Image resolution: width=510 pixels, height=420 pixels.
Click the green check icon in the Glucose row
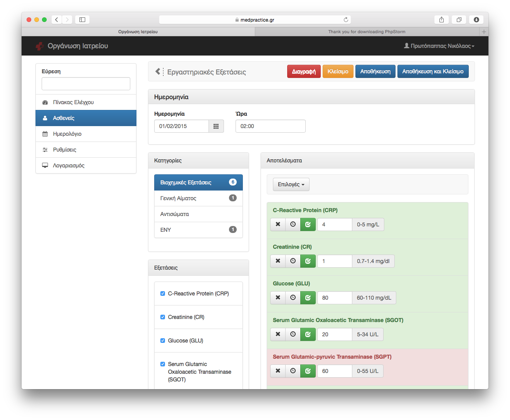point(308,298)
